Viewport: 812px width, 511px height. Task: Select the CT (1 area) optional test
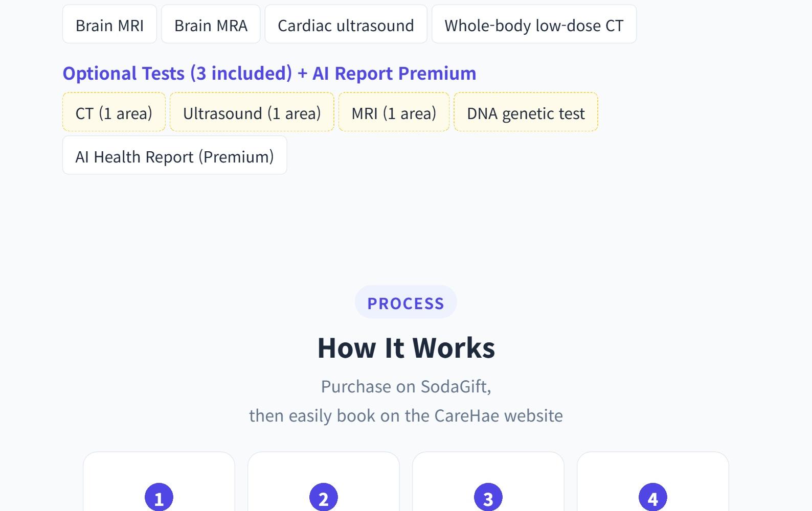coord(114,112)
